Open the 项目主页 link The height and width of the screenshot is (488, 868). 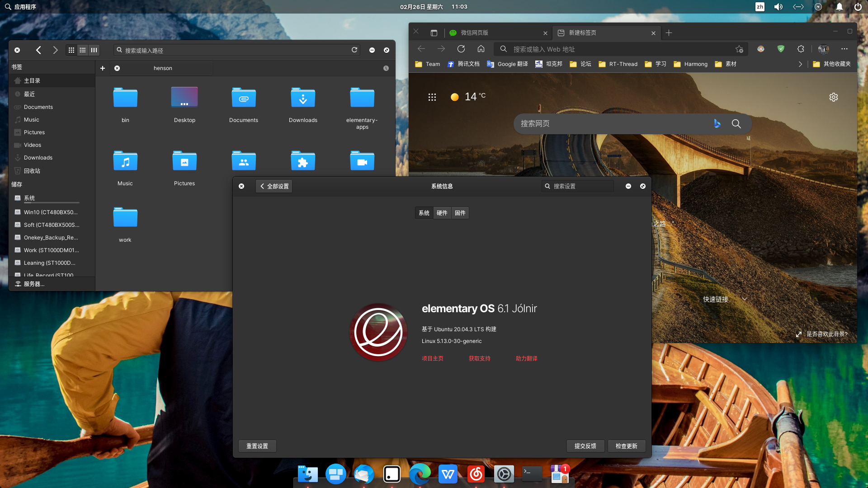tap(432, 358)
